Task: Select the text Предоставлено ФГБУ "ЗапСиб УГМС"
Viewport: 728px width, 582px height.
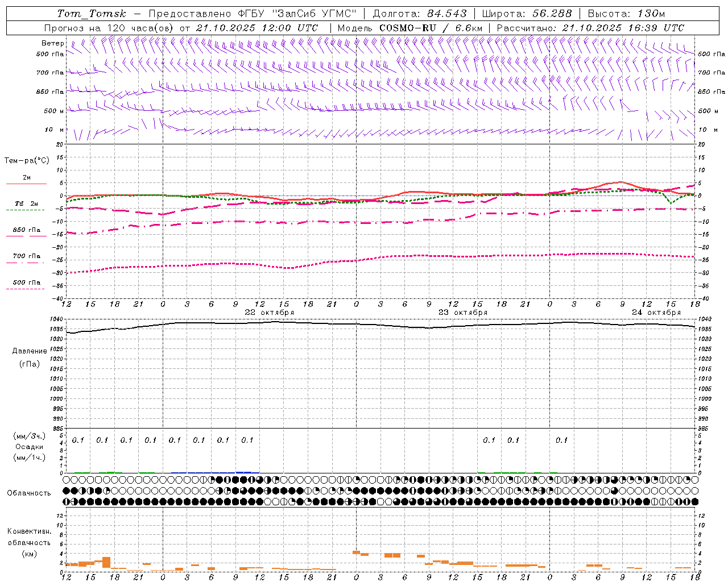Action: (252, 14)
